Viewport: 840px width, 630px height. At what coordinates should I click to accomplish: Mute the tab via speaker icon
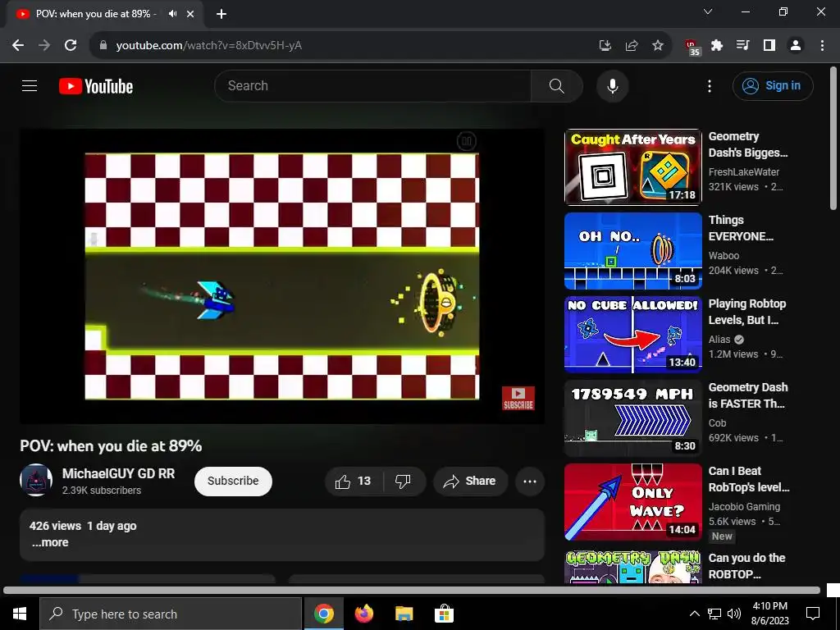pos(172,14)
